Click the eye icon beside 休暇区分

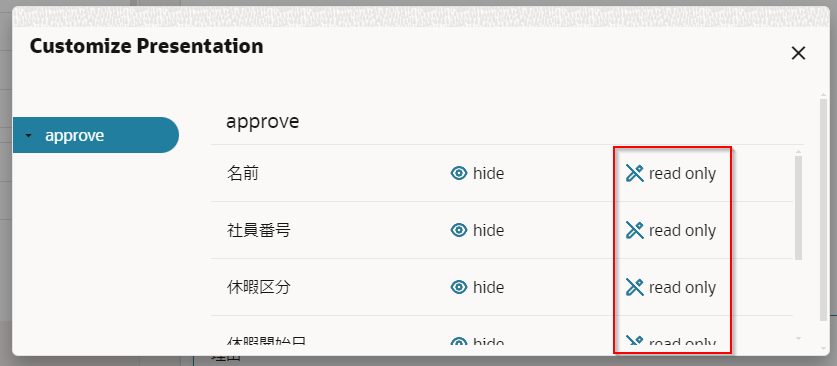coord(459,287)
